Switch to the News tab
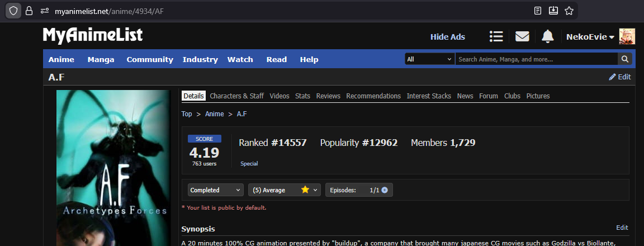This screenshot has height=246, width=644. click(465, 96)
